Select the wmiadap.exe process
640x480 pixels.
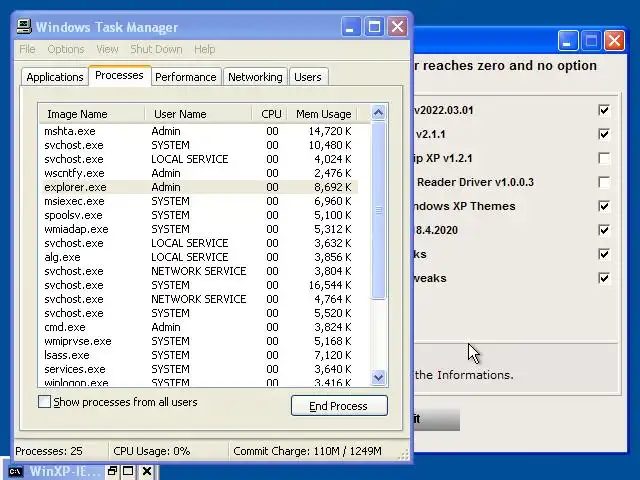(200, 229)
